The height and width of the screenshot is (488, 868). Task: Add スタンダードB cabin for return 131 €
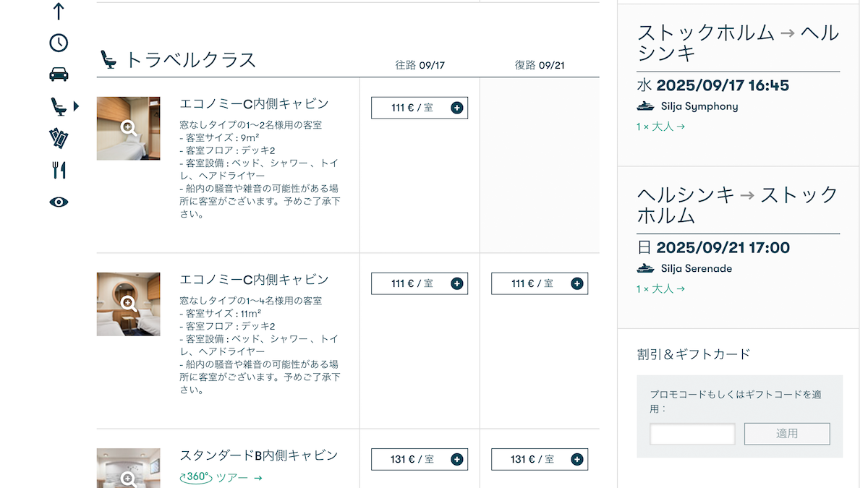540,459
